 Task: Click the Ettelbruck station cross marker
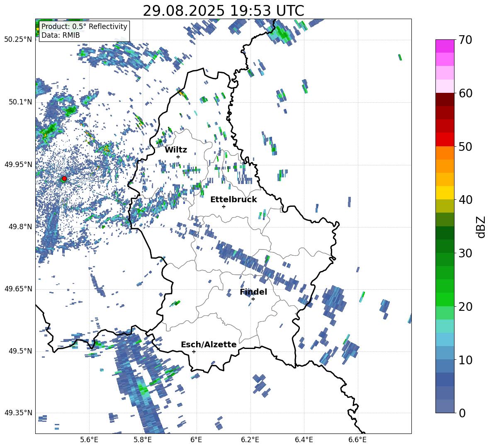(224, 206)
